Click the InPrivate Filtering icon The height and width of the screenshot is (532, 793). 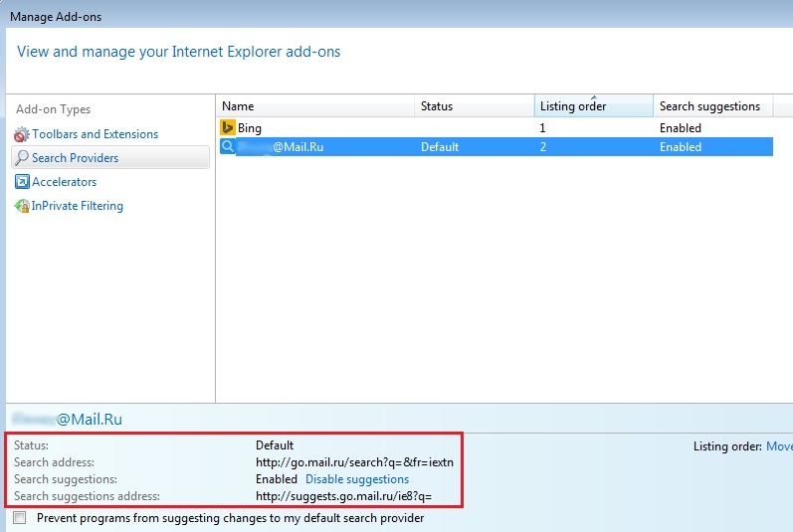click(22, 206)
